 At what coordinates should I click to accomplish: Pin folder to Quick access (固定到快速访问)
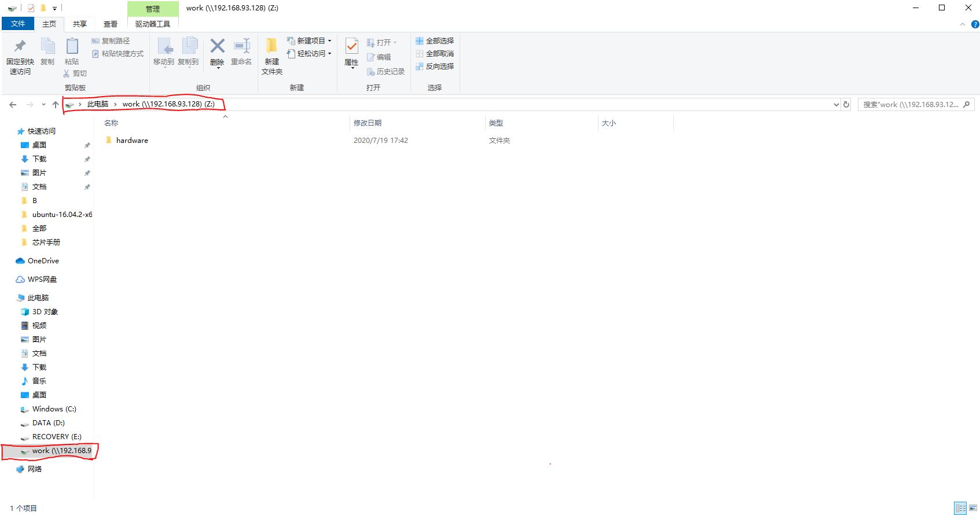pos(20,57)
